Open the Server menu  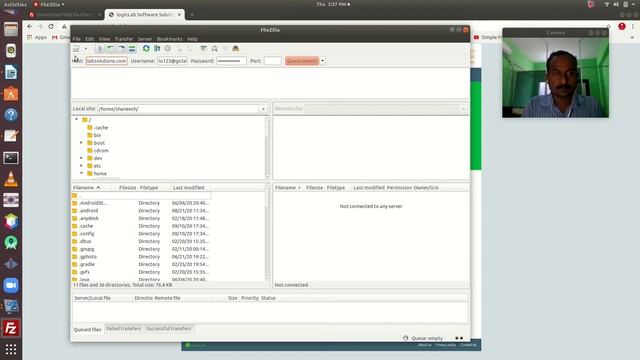click(145, 39)
